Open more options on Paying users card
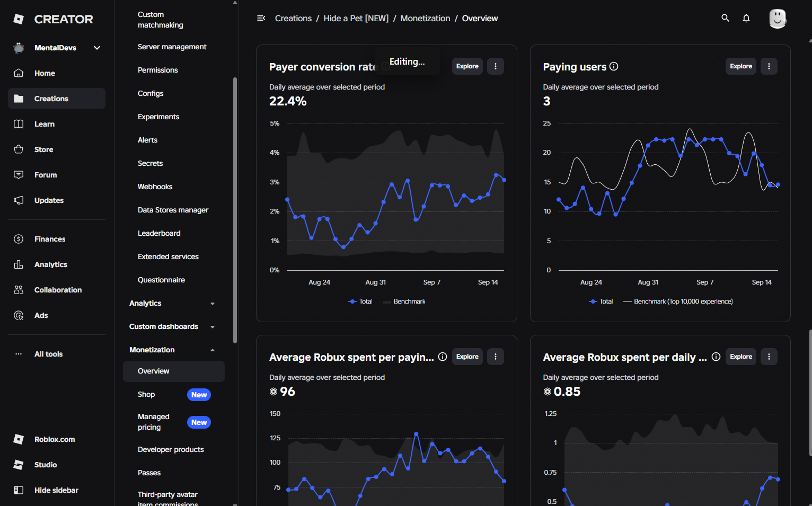Viewport: 812px width, 506px height. [x=769, y=66]
